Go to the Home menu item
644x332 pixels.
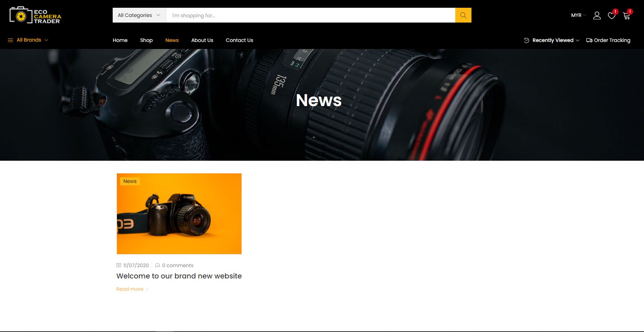click(x=120, y=40)
